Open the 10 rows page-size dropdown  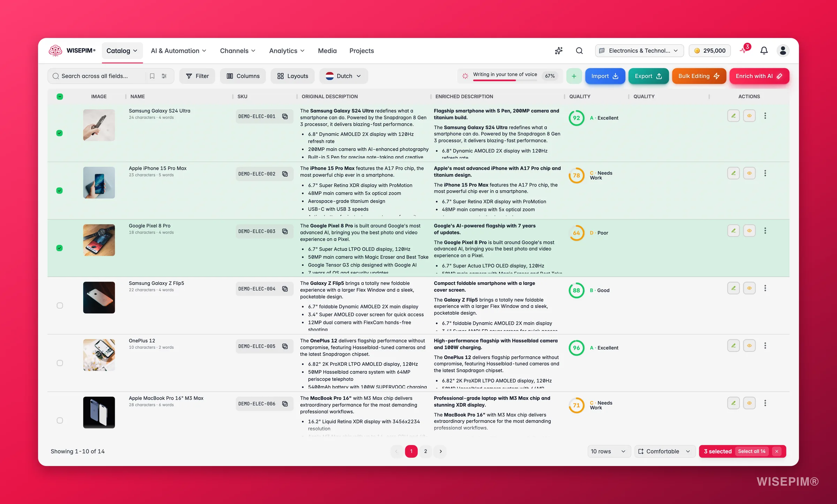point(609,451)
